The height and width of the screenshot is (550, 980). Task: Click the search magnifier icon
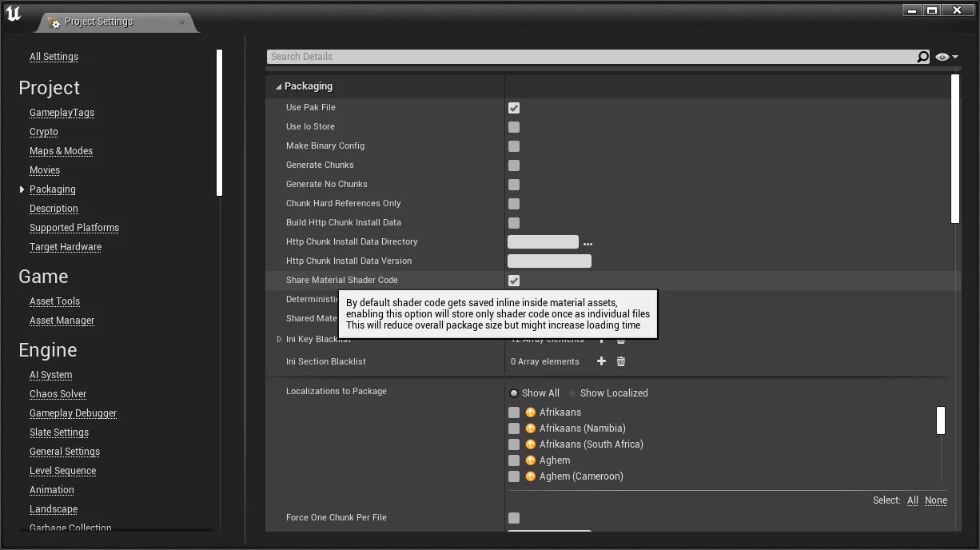(922, 57)
